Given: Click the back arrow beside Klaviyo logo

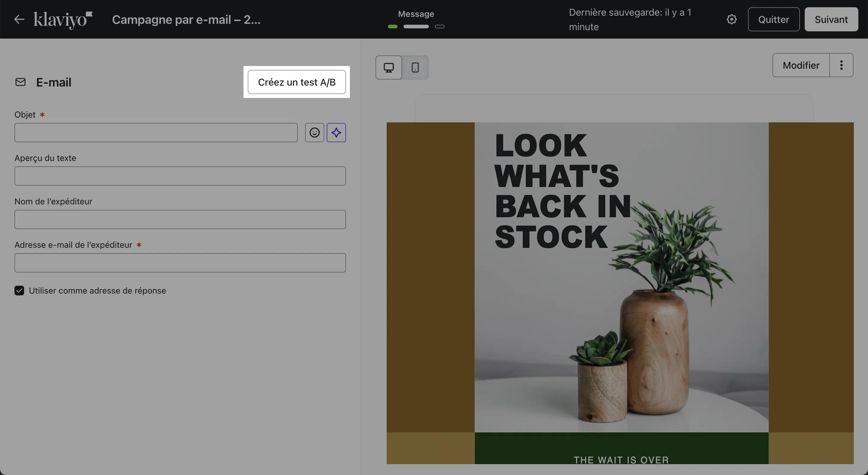Looking at the screenshot, I should coord(19,19).
